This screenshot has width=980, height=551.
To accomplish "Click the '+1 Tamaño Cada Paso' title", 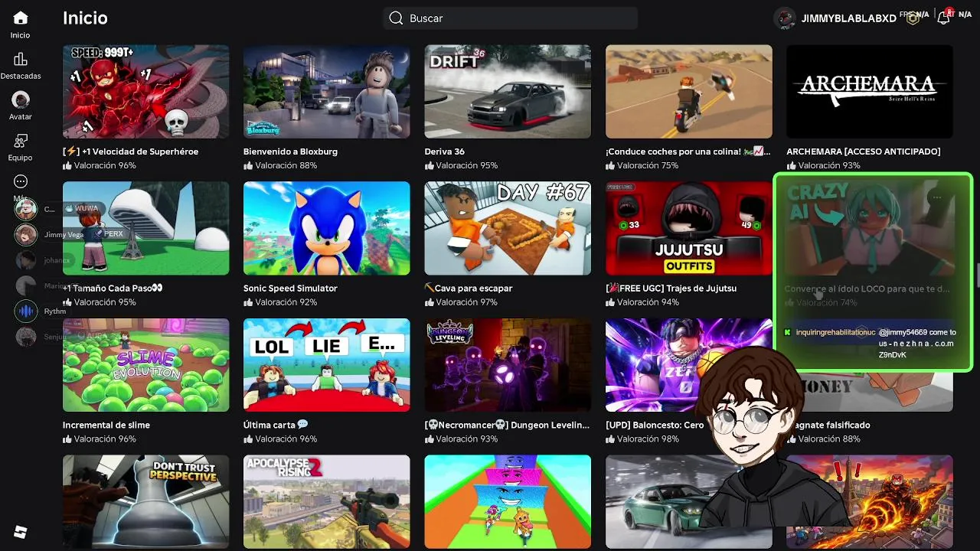I will click(113, 289).
